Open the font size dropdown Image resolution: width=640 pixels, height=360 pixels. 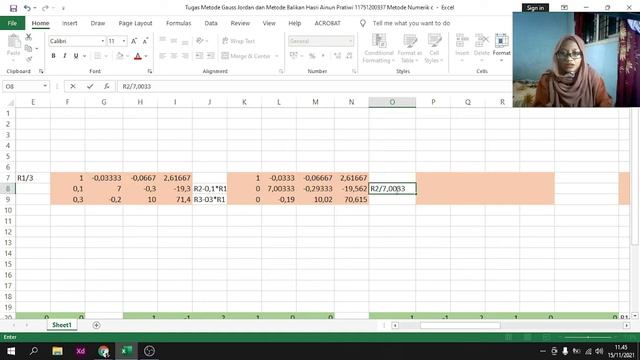[124, 41]
